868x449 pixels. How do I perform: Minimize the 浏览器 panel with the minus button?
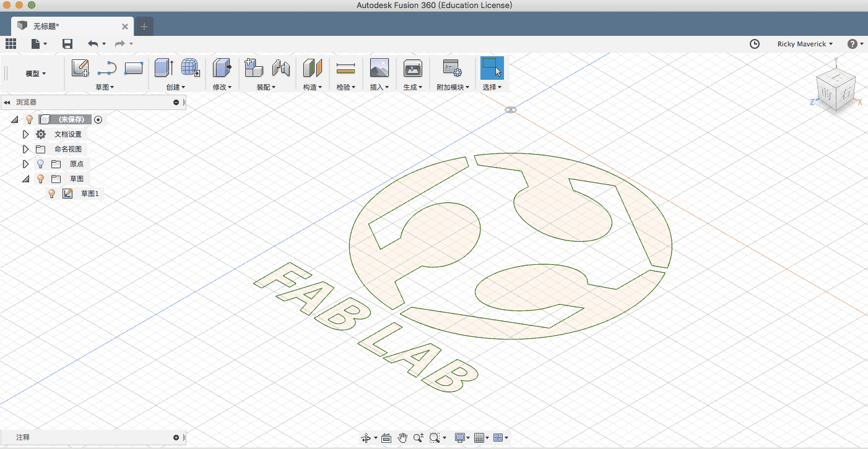coord(176,102)
